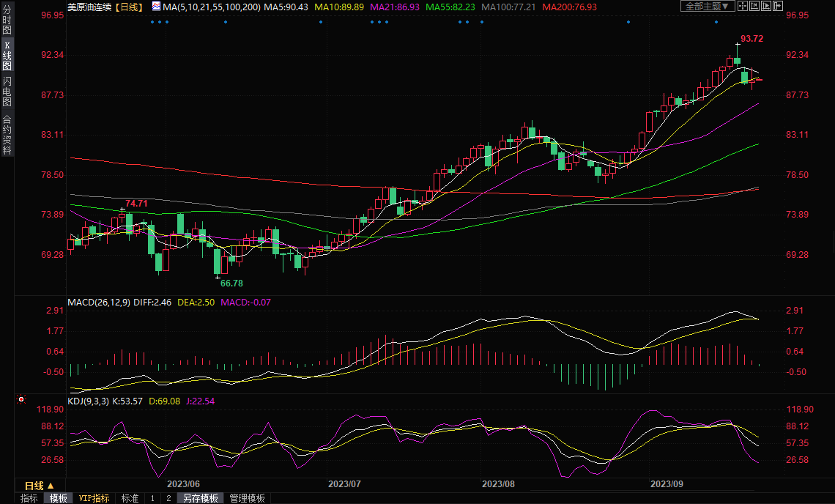The image size is (835, 504).
Task: Expand the 日线 period selector
Action: (x=40, y=486)
